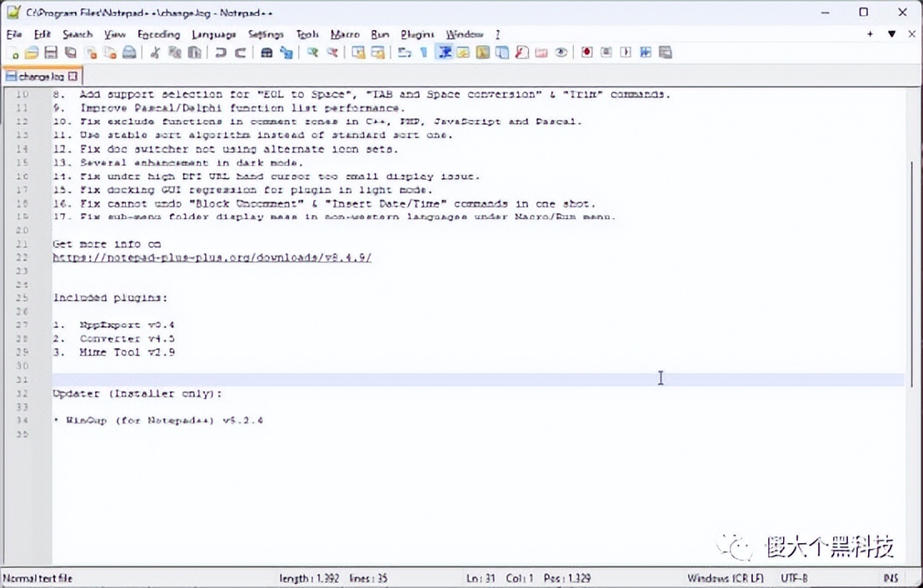Open the Language menu

pos(214,34)
